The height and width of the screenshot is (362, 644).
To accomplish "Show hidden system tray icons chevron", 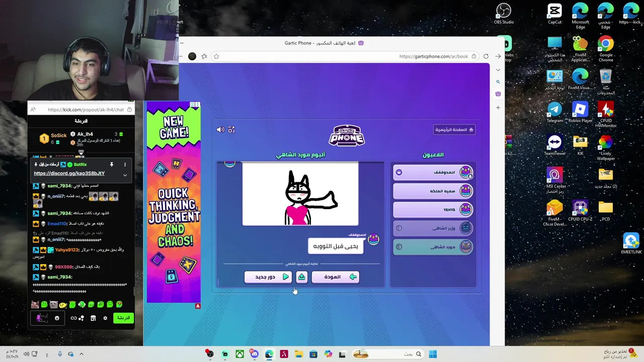I will [x=82, y=354].
